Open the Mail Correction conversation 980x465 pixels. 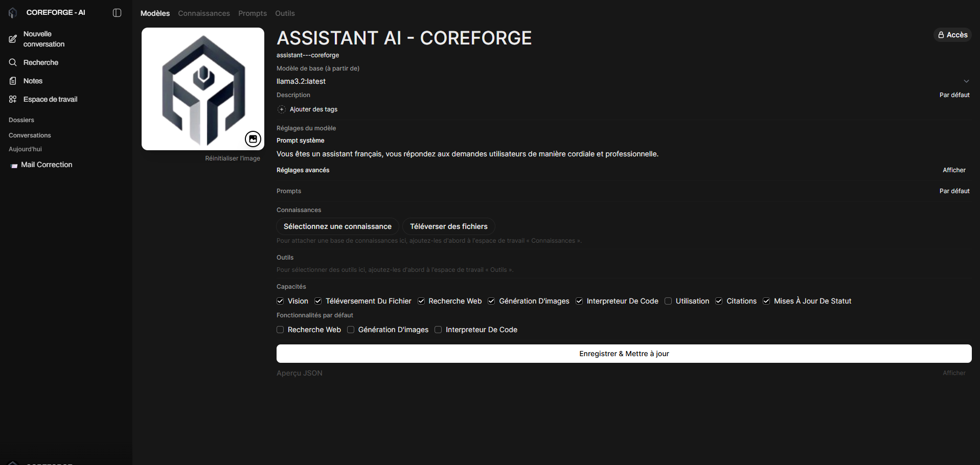click(47, 165)
